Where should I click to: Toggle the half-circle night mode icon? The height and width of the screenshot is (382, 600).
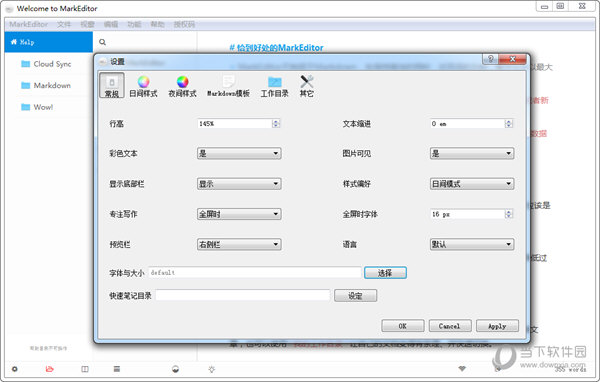(x=175, y=369)
